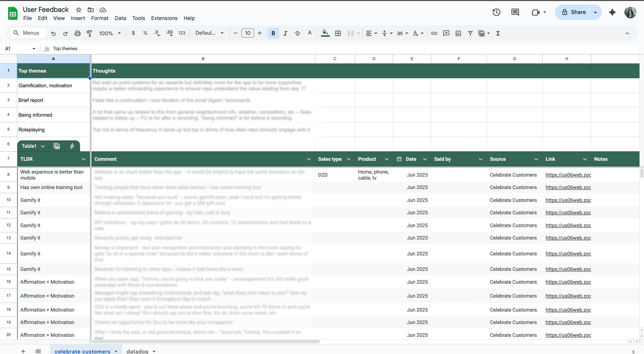The width and height of the screenshot is (644, 354).
Task: Open version history clock icon
Action: click(496, 12)
